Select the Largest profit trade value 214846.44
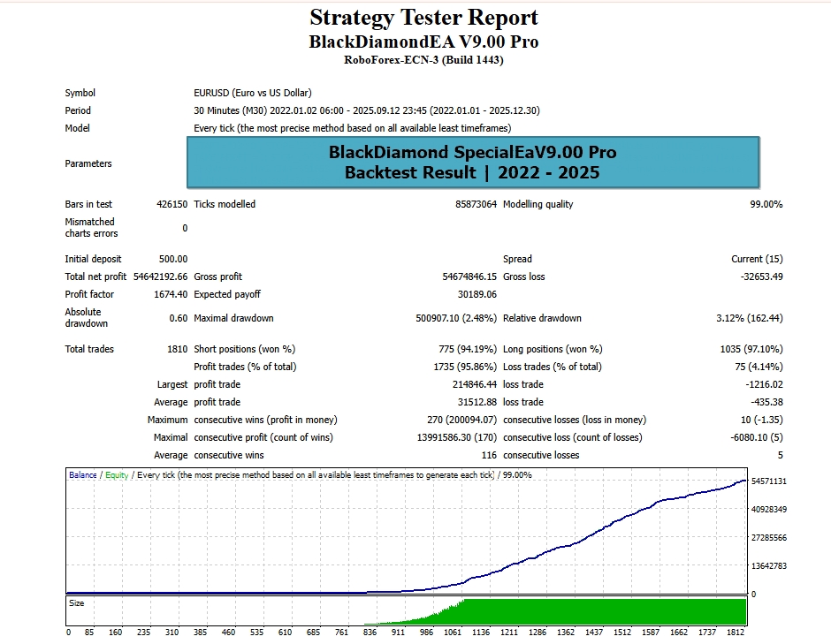The height and width of the screenshot is (644, 831). click(475, 384)
